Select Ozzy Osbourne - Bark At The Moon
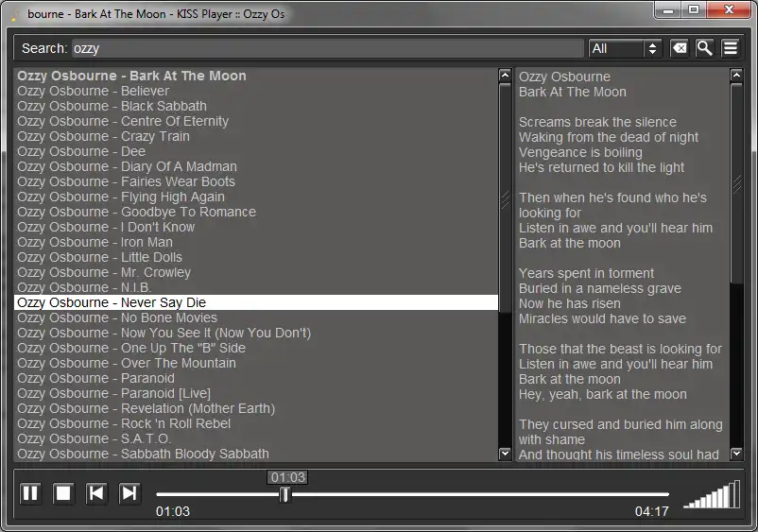 click(x=256, y=76)
